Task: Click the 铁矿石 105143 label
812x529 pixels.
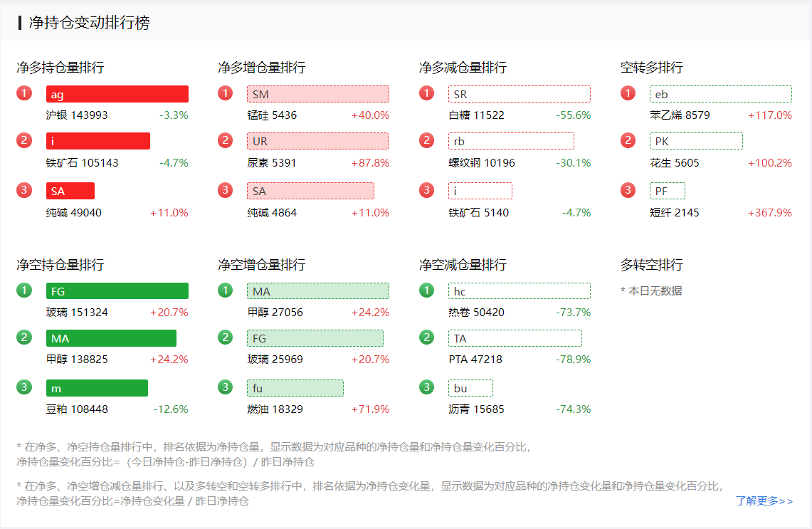Action: (83, 163)
